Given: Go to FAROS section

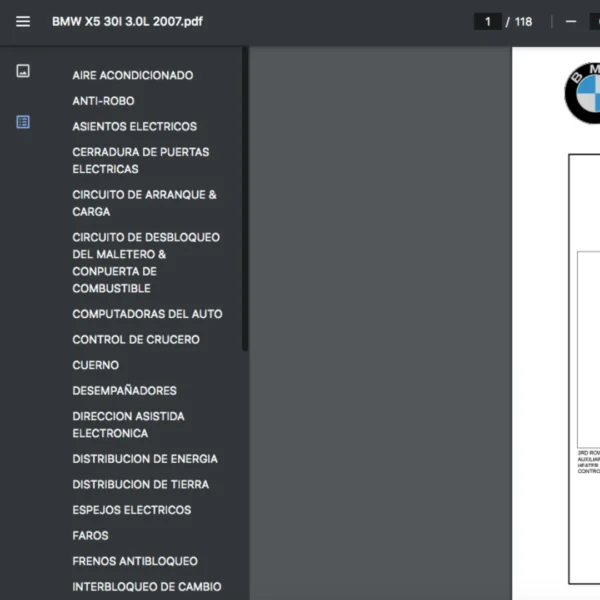Looking at the screenshot, I should click(90, 536).
